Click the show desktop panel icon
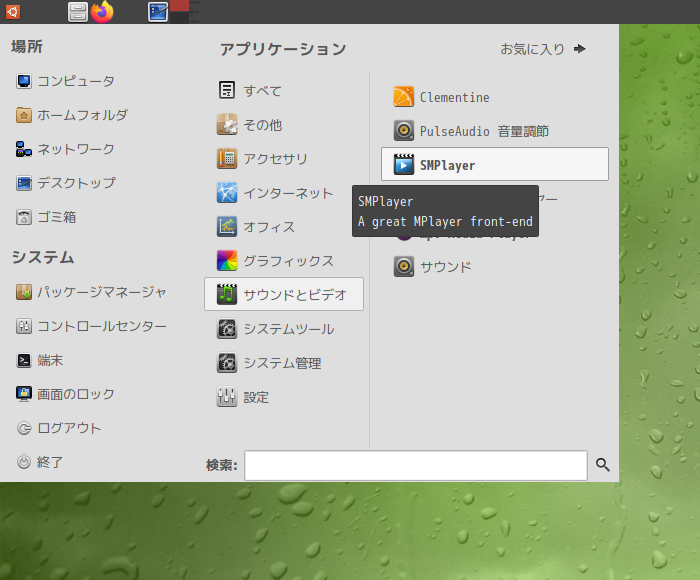The image size is (700, 580). 158,12
